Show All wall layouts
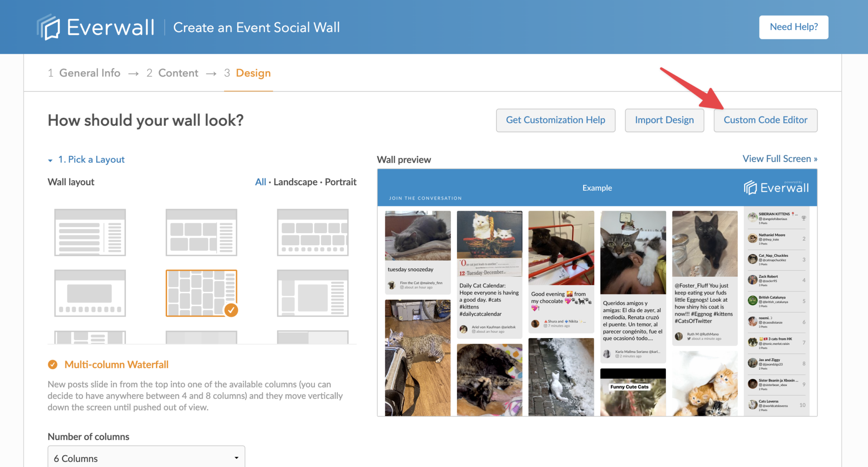The width and height of the screenshot is (868, 467). (261, 182)
